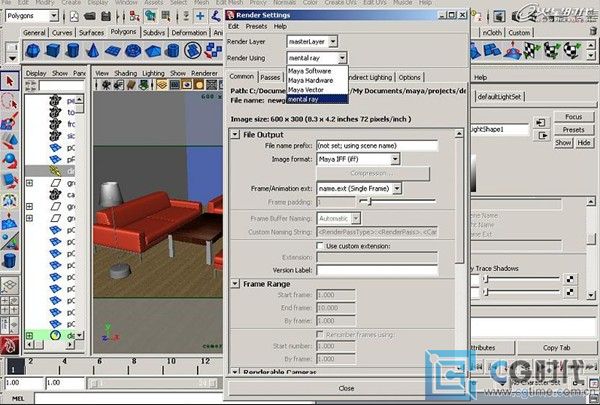Pick the Select tool arrow in toolbox
Image resolution: width=600 pixels, height=405 pixels.
click(x=10, y=81)
